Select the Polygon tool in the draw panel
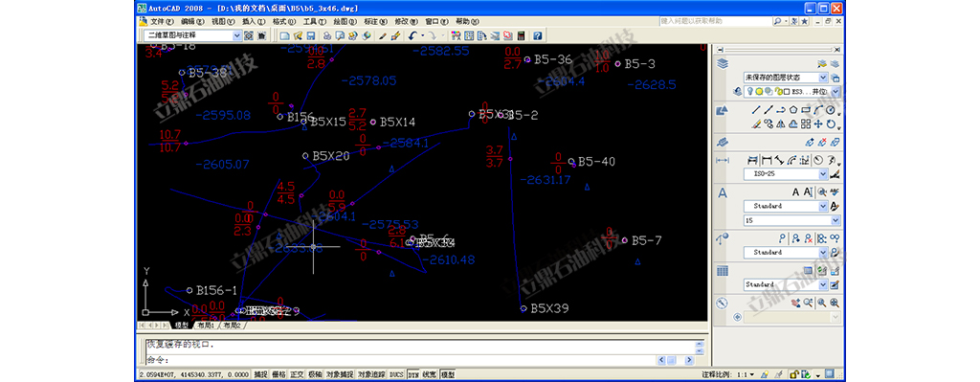The width and height of the screenshot is (980, 382). coord(793,110)
